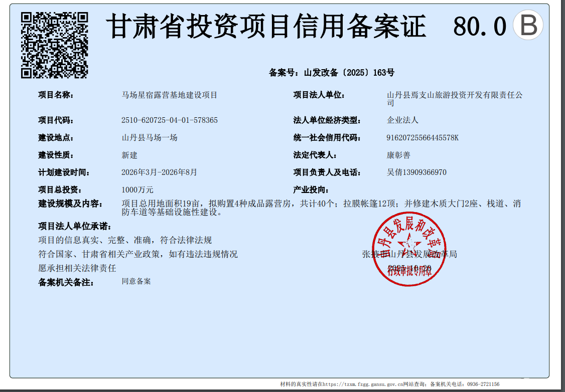565x392 pixels.
Task: Click the legal representative name 康彰善
Action: tap(398, 155)
